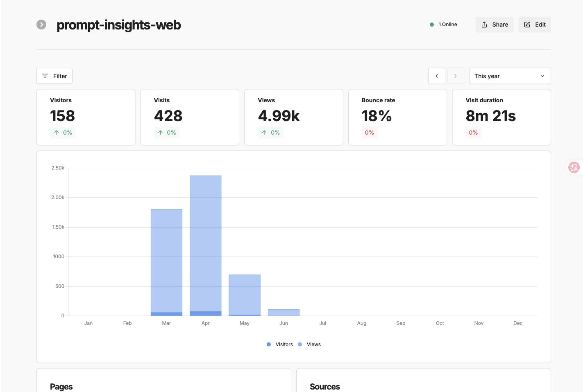Click the Edit pencil icon
The image size is (583, 392).
(x=527, y=25)
